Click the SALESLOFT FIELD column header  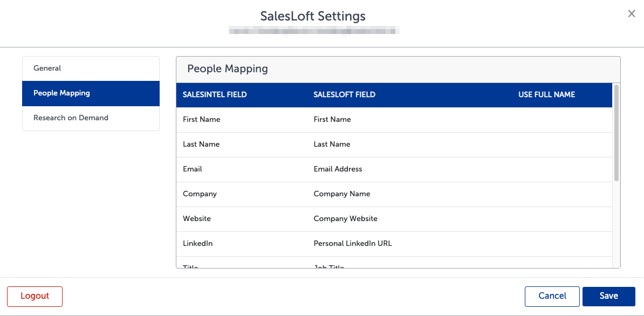[344, 95]
